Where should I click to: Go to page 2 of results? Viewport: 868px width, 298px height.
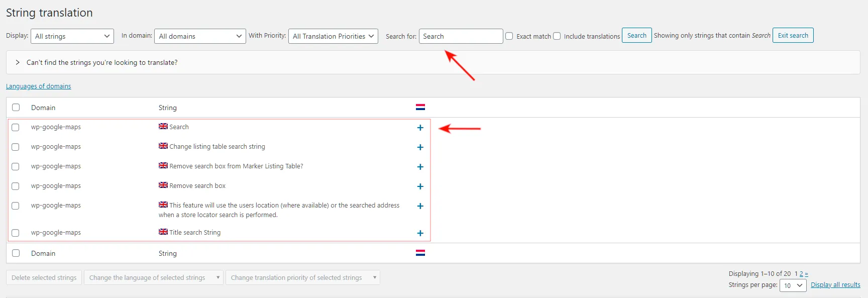pyautogui.click(x=801, y=274)
